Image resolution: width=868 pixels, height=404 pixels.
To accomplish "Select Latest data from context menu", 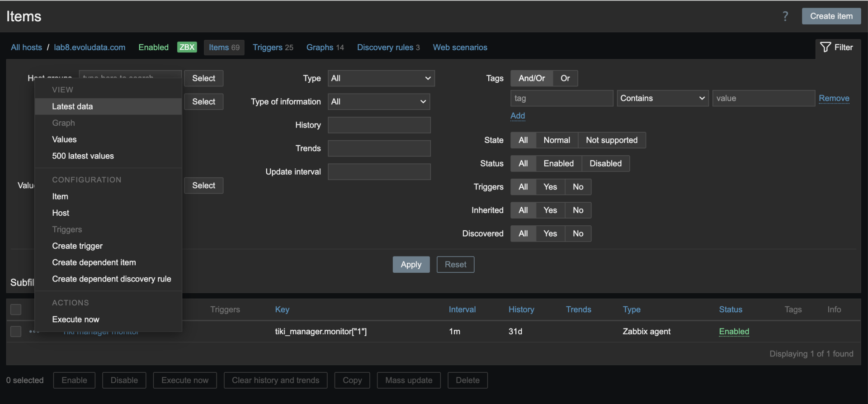I will [108, 107].
